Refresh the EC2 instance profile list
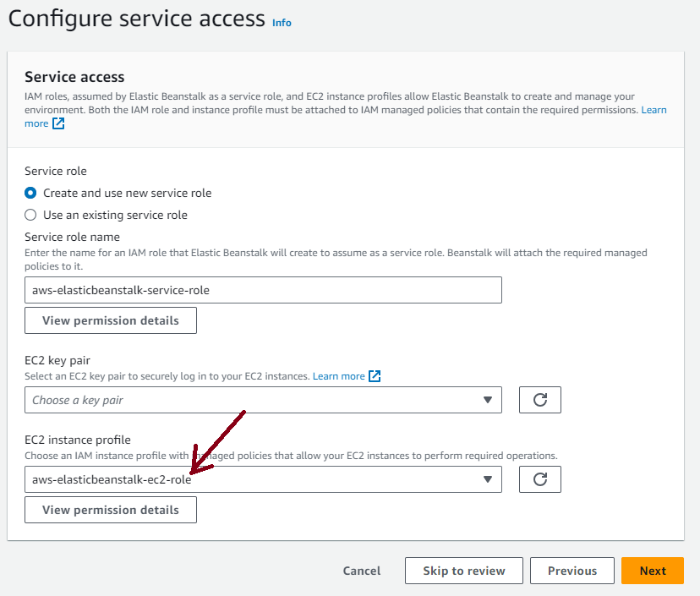The width and height of the screenshot is (700, 596). (539, 479)
